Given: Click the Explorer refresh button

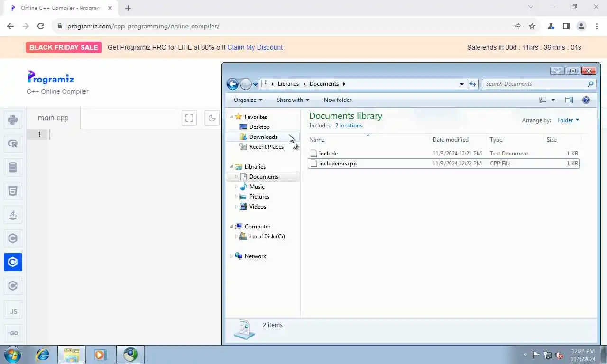Looking at the screenshot, I should click(473, 84).
